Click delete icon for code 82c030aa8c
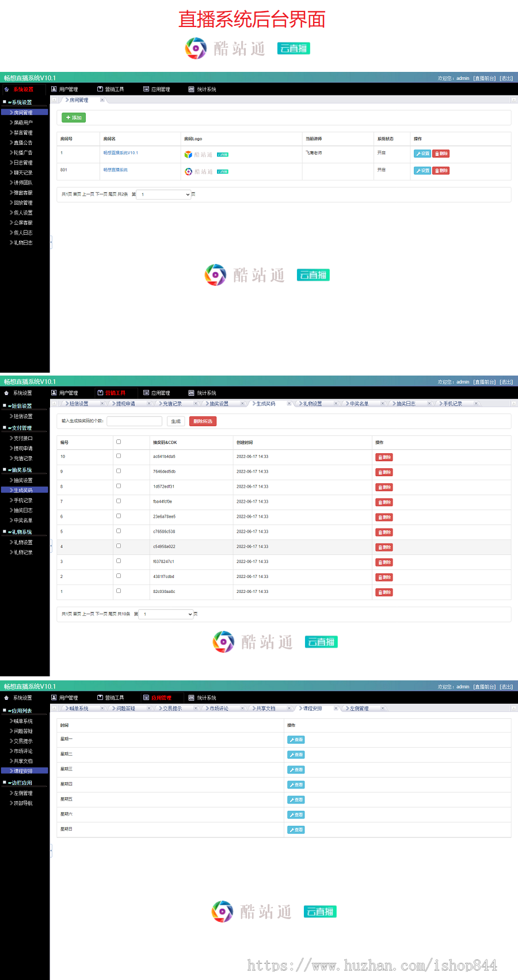518x980 pixels. coord(384,592)
